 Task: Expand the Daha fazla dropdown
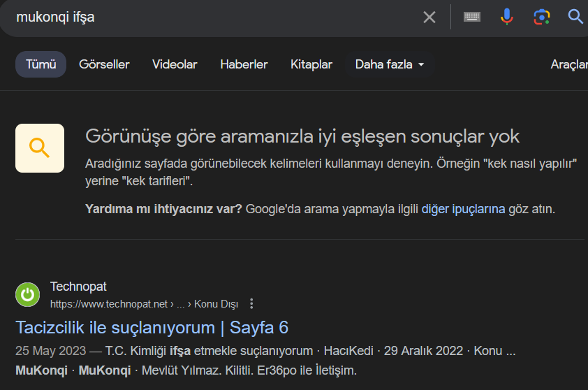point(390,64)
